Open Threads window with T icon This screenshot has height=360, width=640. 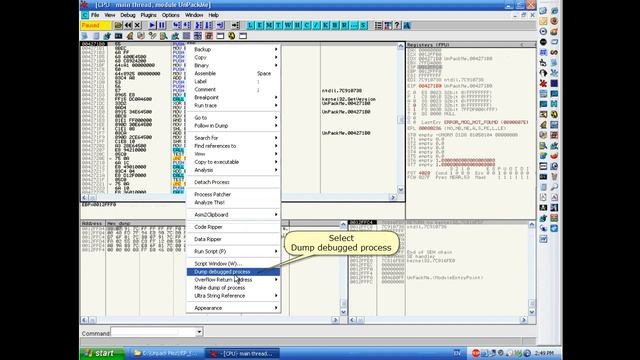(278, 25)
